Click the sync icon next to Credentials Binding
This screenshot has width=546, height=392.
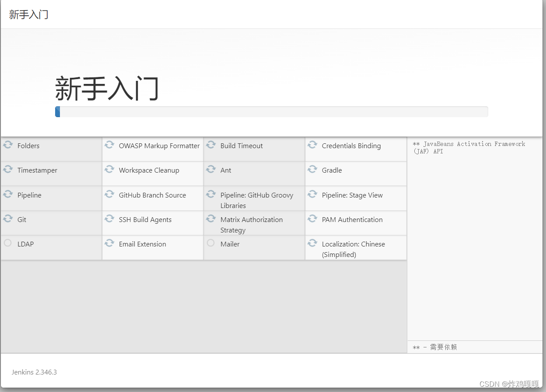pyautogui.click(x=312, y=145)
